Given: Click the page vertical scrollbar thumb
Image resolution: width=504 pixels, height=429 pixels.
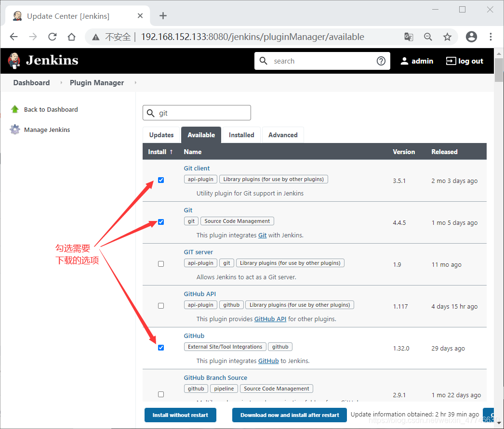Looking at the screenshot, I should pyautogui.click(x=499, y=70).
